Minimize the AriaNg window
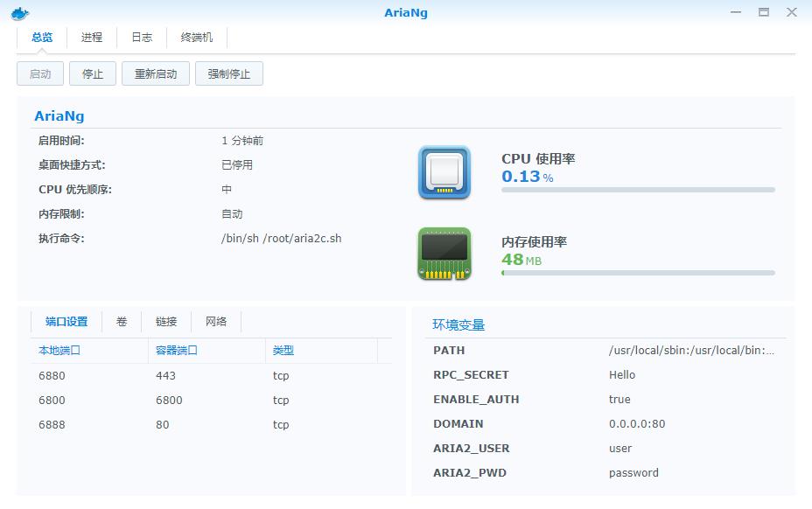The image size is (812, 509). (736, 12)
